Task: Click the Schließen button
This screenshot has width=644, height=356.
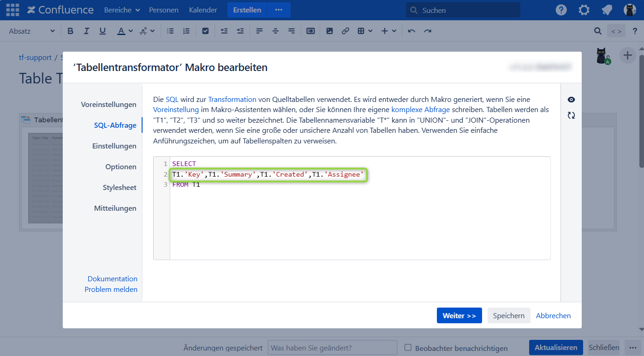Action: (x=604, y=348)
